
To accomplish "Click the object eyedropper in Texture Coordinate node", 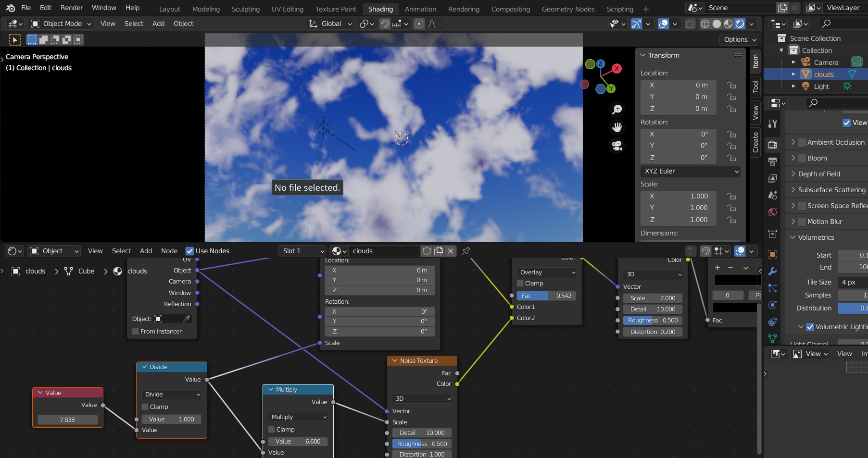I will pyautogui.click(x=187, y=319).
